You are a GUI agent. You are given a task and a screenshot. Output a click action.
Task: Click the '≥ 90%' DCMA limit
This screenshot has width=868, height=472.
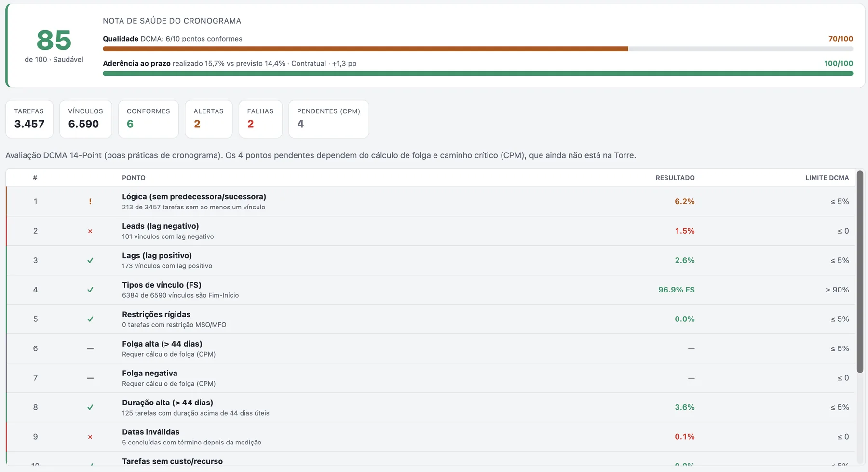[837, 290]
